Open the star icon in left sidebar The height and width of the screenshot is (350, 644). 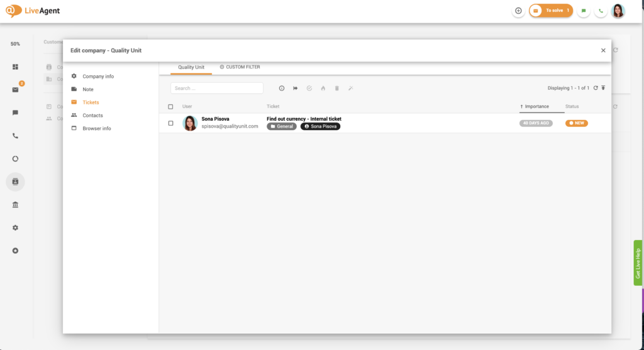pyautogui.click(x=15, y=251)
